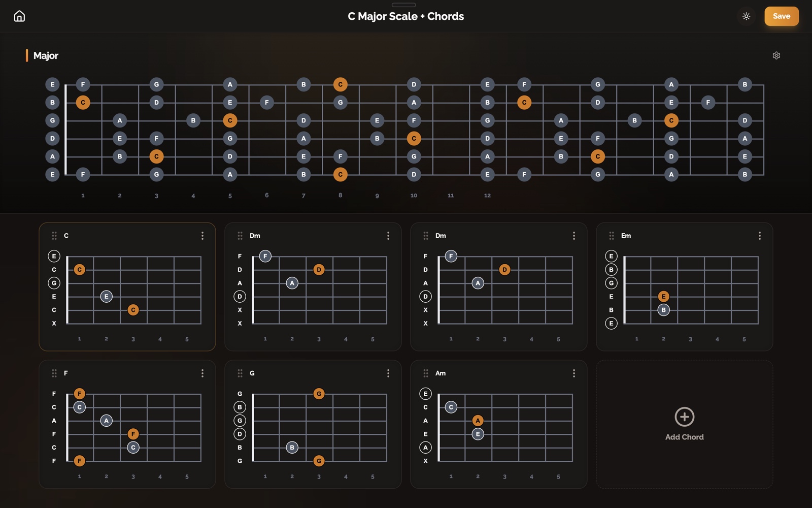Grab the C chord drag handle
Viewport: 812px width, 508px height.
pyautogui.click(x=54, y=236)
